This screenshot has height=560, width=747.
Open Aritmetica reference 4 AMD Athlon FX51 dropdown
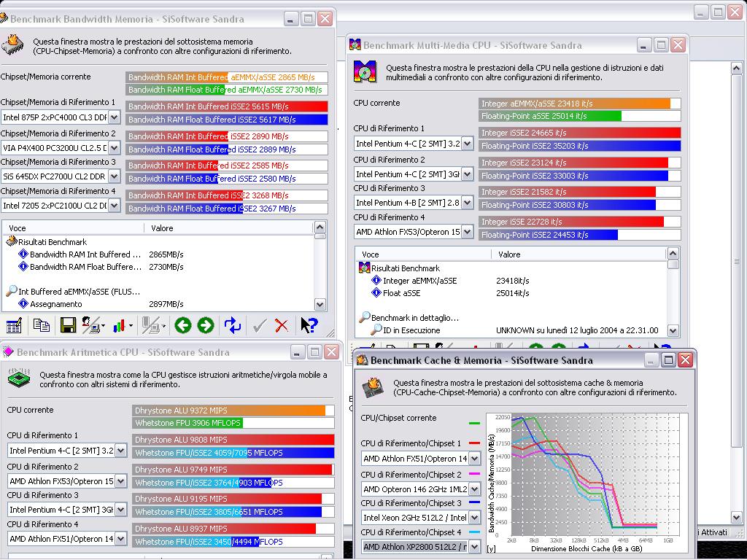(x=121, y=539)
